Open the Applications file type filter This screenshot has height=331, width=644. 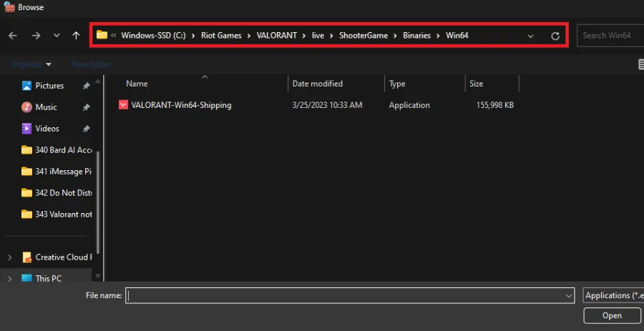pyautogui.click(x=613, y=295)
